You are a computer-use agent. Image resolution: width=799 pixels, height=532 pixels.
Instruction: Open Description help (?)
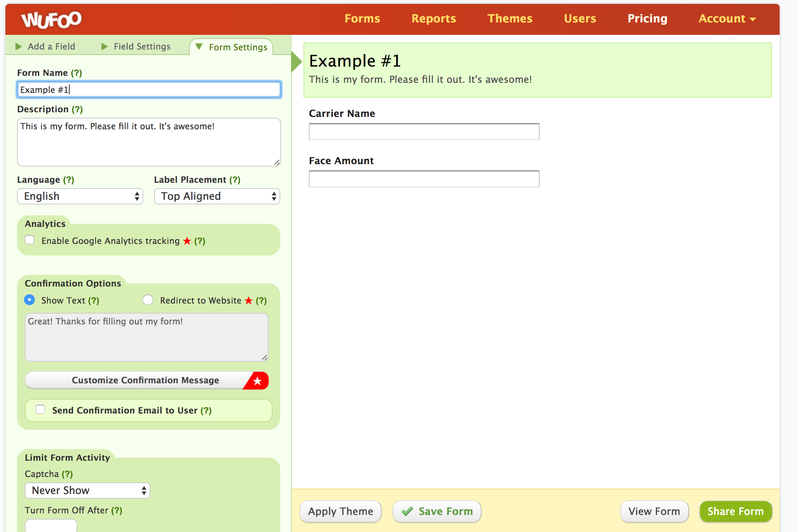tap(77, 109)
